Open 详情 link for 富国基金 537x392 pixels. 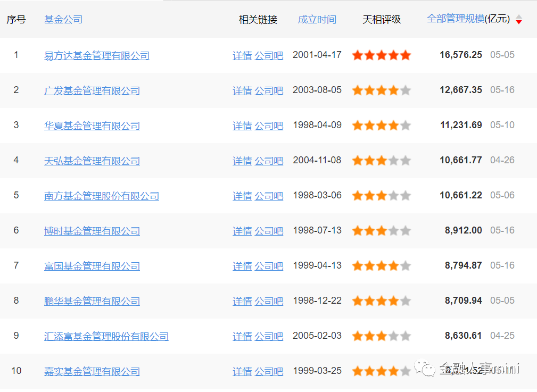[x=242, y=266]
